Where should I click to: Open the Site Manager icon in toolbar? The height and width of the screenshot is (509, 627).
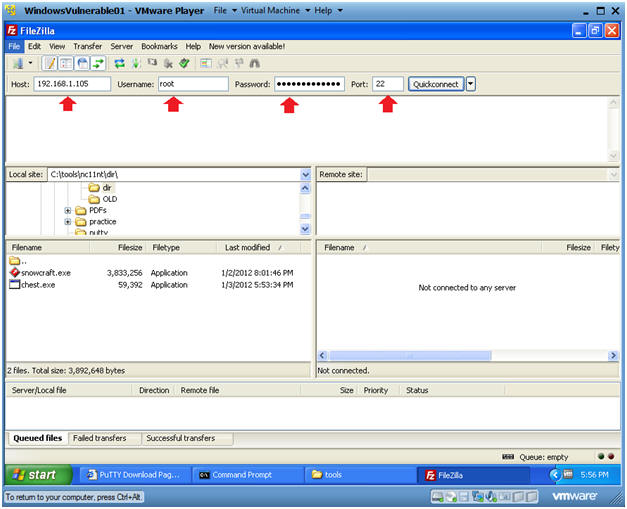click(x=18, y=63)
